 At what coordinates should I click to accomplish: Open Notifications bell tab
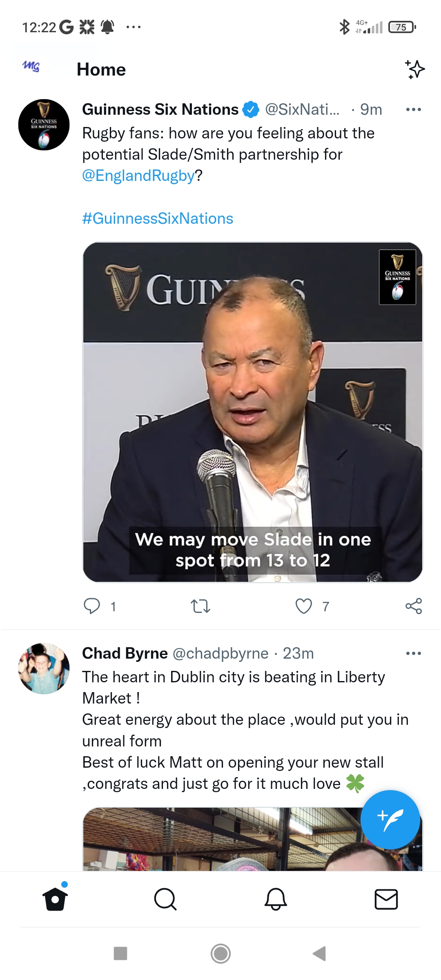coord(276,899)
